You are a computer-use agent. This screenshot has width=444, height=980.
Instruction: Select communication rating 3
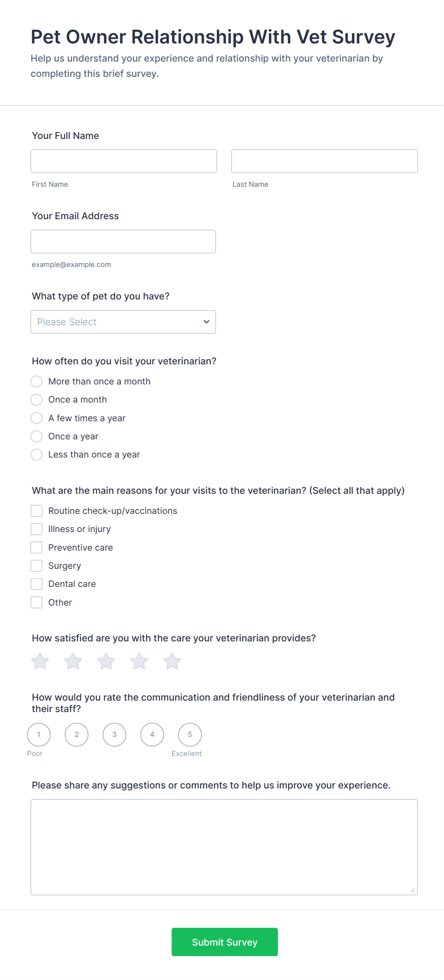[115, 735]
